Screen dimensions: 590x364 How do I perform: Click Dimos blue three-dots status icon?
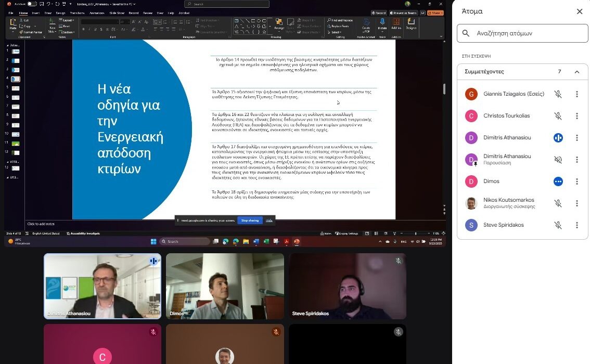click(x=558, y=181)
